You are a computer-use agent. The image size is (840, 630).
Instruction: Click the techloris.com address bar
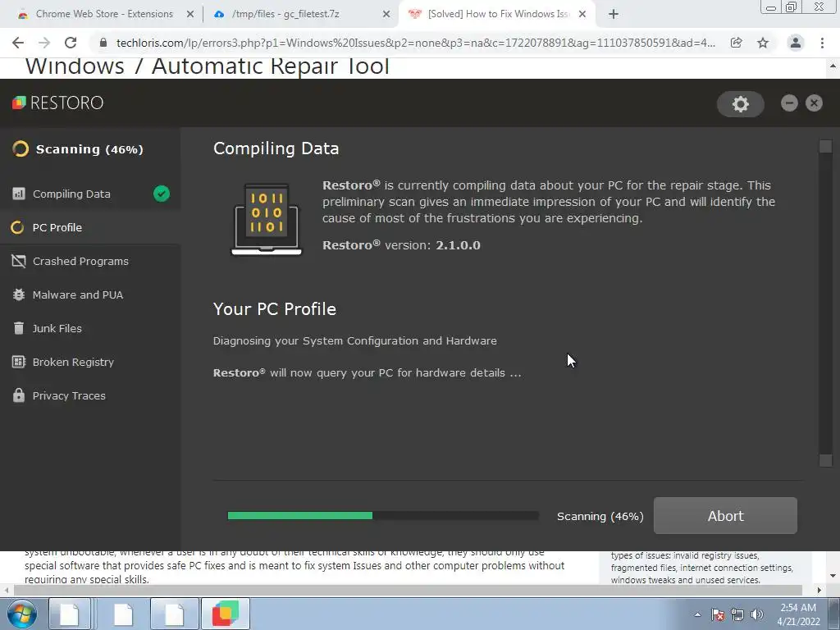416,43
